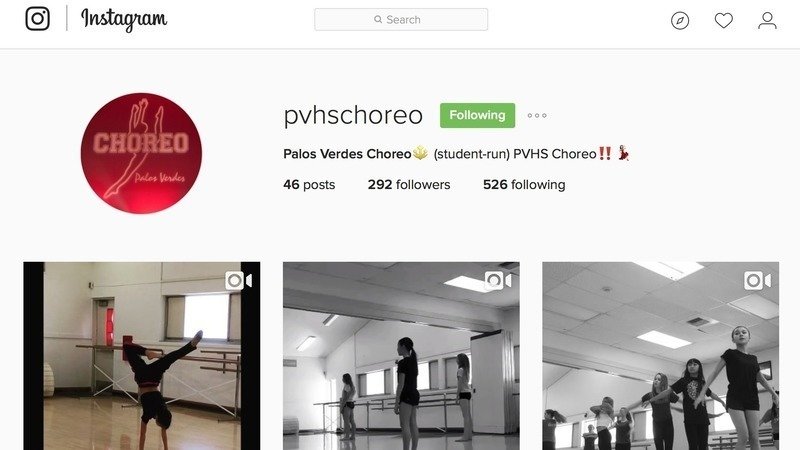The image size is (800, 450).
Task: Click video icon on middle studio post
Action: [498, 281]
